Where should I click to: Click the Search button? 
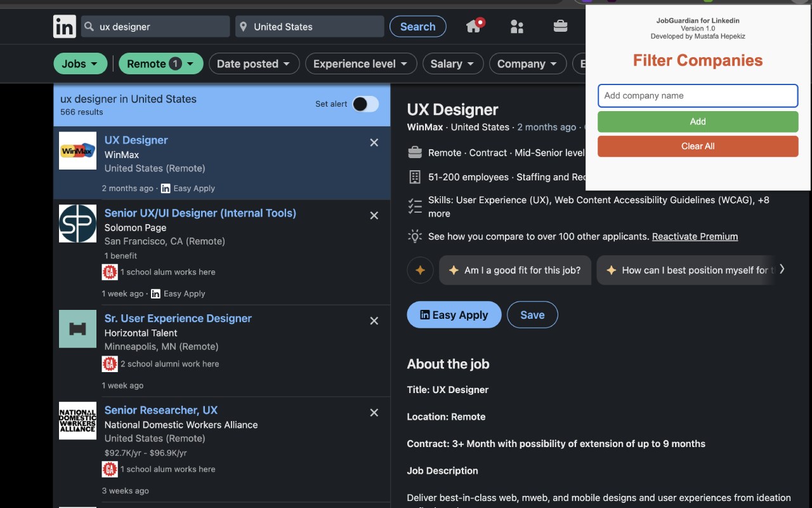(x=418, y=27)
